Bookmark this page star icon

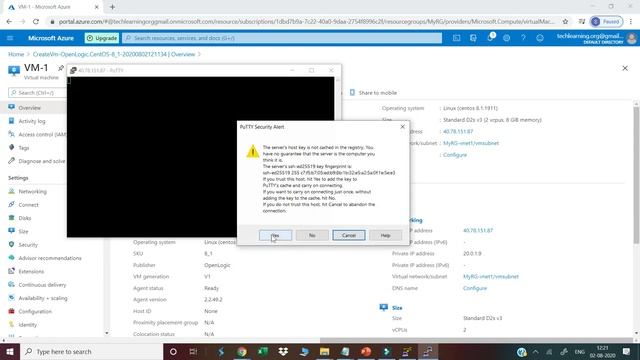click(565, 21)
